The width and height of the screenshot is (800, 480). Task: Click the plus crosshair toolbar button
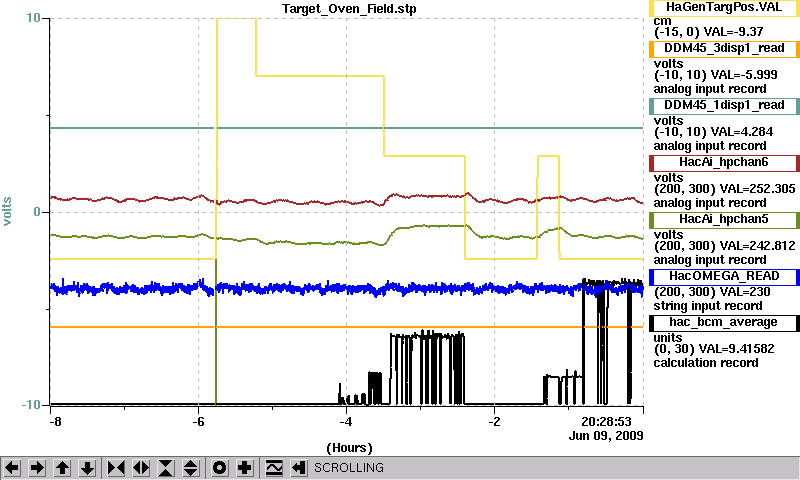click(x=245, y=468)
